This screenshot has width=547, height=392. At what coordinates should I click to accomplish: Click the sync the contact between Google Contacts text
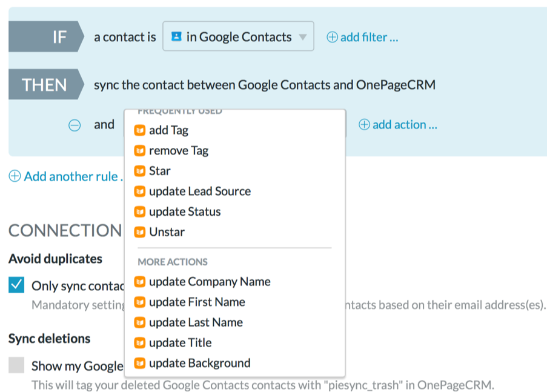265,85
